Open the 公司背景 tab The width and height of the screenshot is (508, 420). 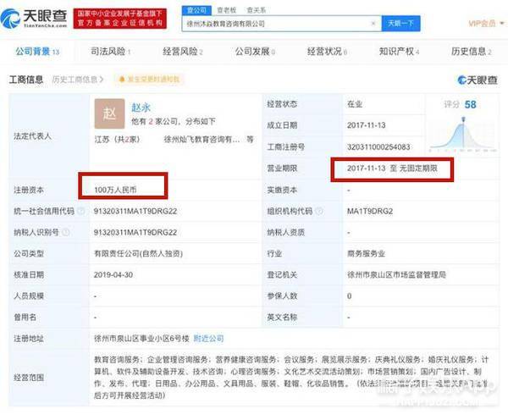click(37, 52)
